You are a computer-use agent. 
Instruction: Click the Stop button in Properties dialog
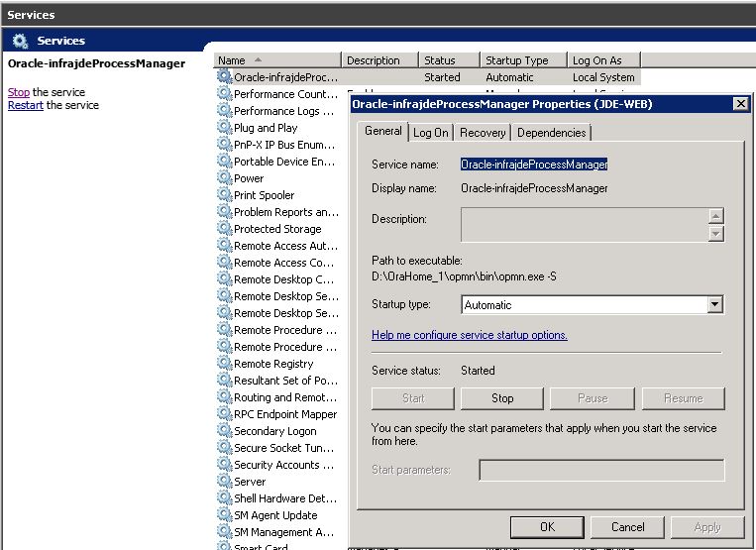(502, 398)
